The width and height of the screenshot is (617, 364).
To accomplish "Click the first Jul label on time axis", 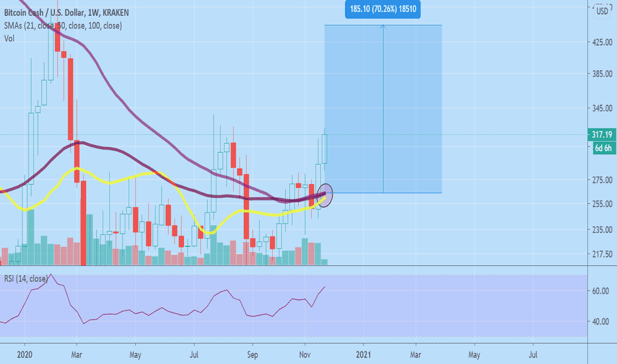I will 194,355.
